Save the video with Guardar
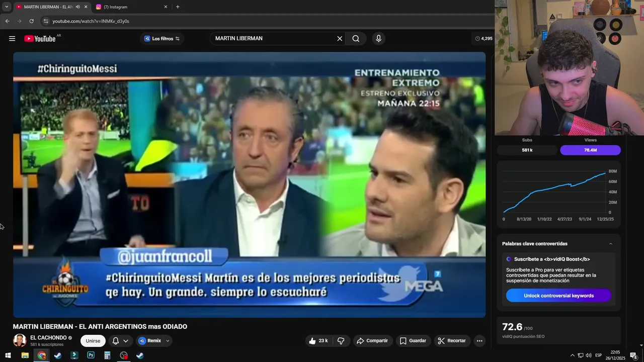This screenshot has width=644, height=362. (x=413, y=341)
